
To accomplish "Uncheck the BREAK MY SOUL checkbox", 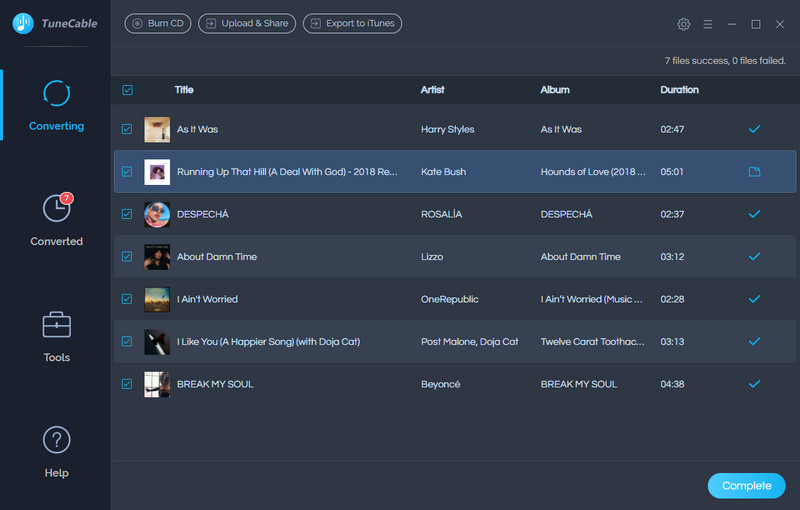I will [127, 384].
